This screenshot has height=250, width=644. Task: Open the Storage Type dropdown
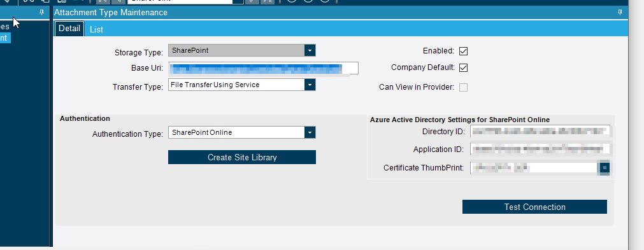tap(310, 51)
